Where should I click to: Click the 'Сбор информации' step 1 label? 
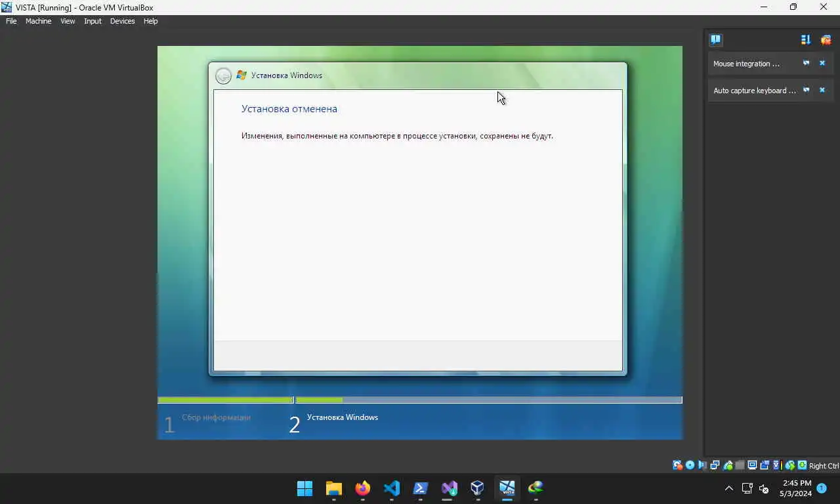[x=216, y=417]
